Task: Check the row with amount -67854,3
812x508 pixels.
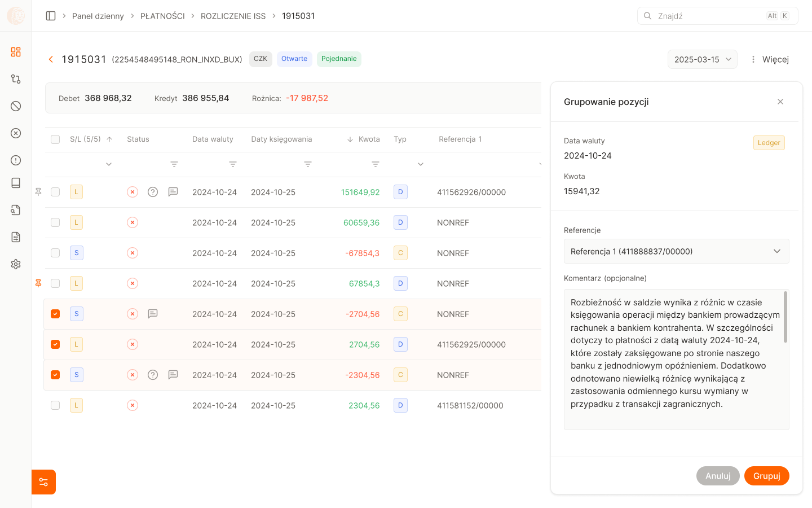Action: click(x=55, y=253)
